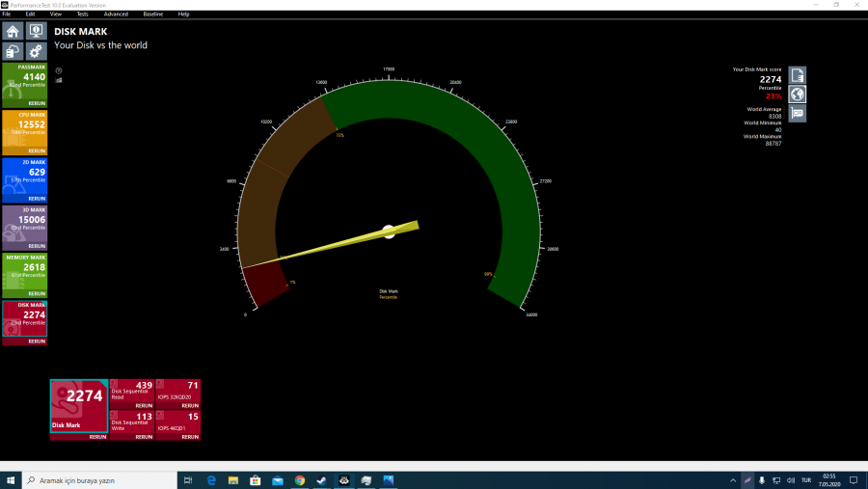
Task: Rerun the sidebar Disk Mark test
Action: click(37, 341)
